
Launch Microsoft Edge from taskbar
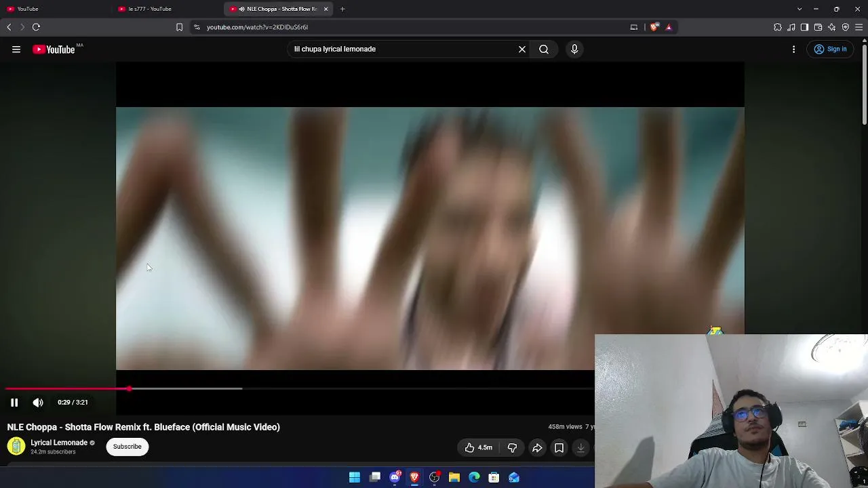click(x=474, y=477)
